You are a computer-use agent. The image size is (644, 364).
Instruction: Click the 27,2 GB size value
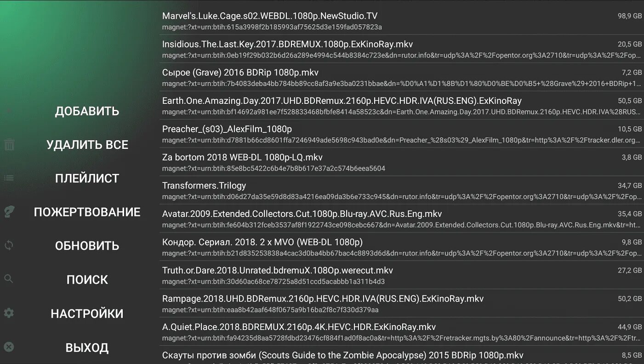click(x=630, y=270)
